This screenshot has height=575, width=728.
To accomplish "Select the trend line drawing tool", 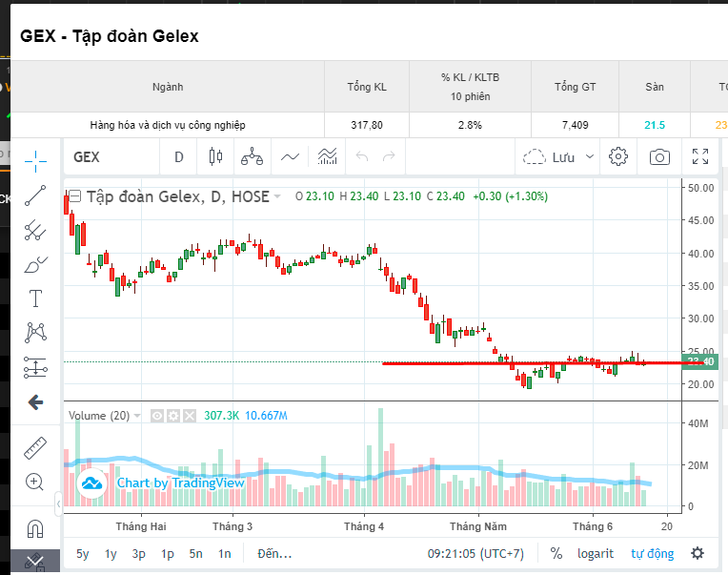I will point(35,195).
